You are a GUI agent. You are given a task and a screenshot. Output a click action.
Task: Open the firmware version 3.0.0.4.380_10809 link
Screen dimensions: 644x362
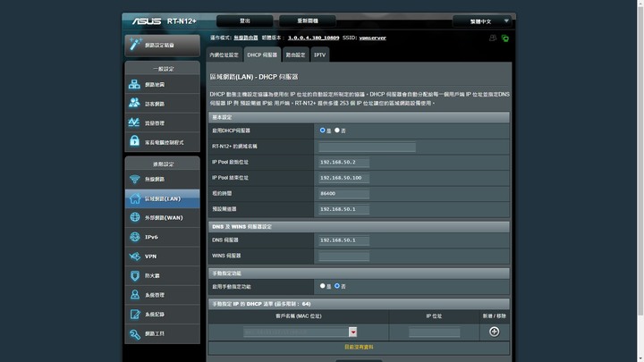click(x=313, y=38)
